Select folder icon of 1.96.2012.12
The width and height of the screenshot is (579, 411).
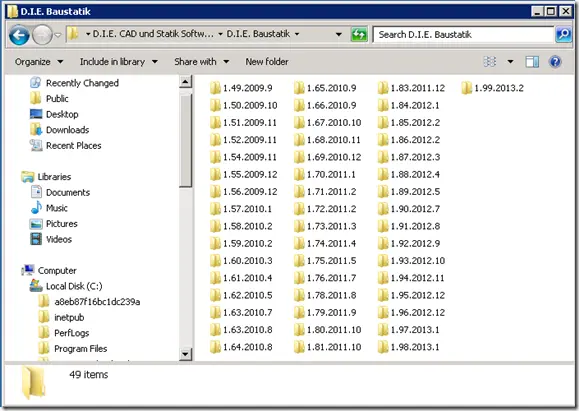point(383,312)
